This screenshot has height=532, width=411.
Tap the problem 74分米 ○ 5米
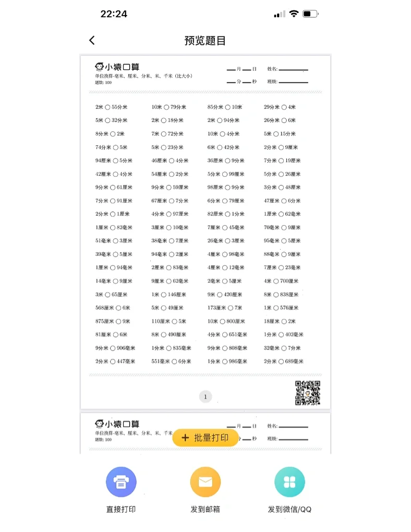pos(112,147)
